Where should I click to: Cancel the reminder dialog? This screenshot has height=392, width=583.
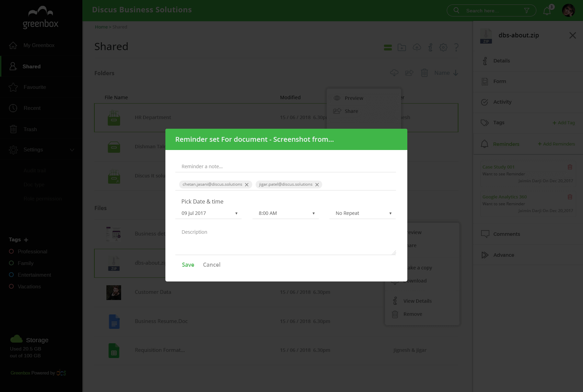211,265
